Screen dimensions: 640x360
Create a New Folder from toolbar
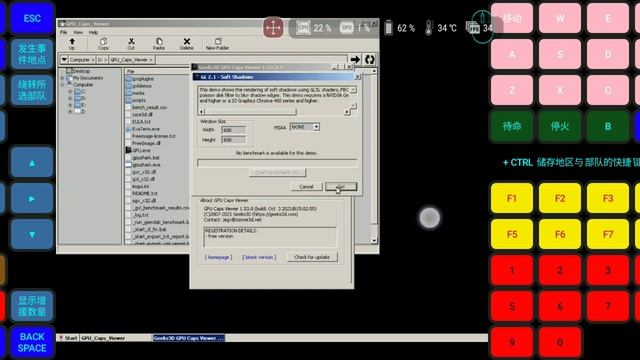[x=217, y=44]
